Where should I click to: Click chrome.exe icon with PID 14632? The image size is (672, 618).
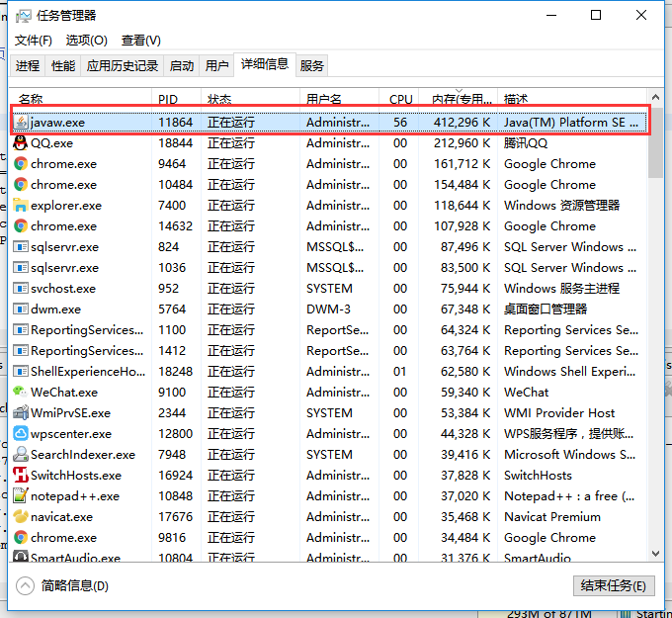pyautogui.click(x=21, y=226)
